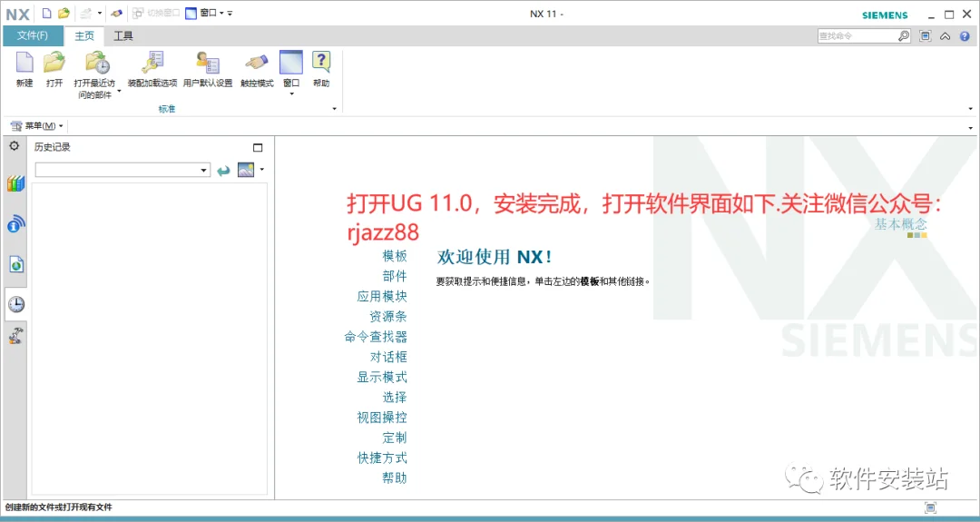Toggle full screen icon near search box

(925, 36)
